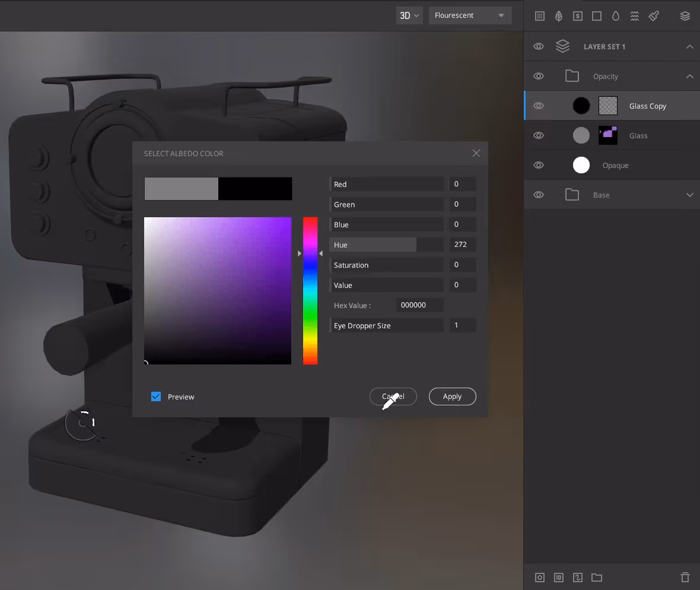Open the 3D view mode dropdown
700x590 pixels.
[409, 15]
